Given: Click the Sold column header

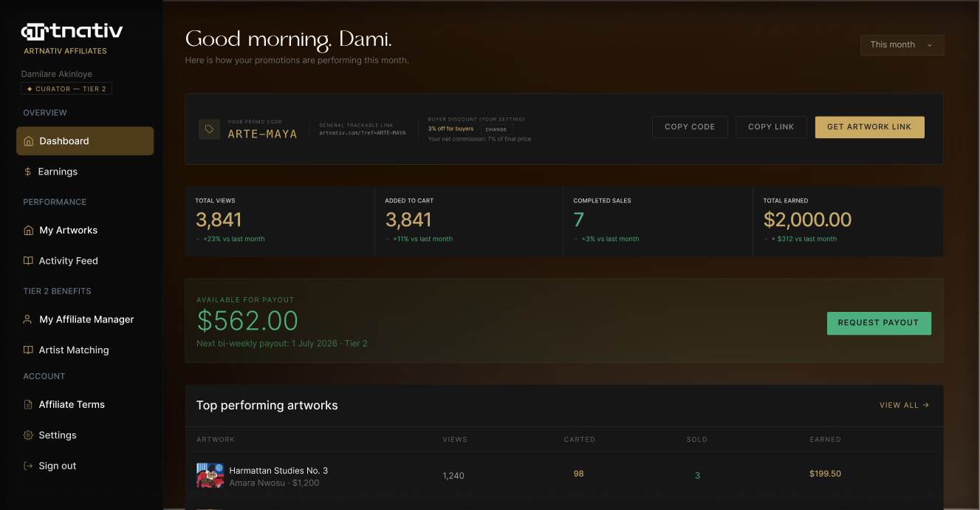Looking at the screenshot, I should tap(696, 440).
